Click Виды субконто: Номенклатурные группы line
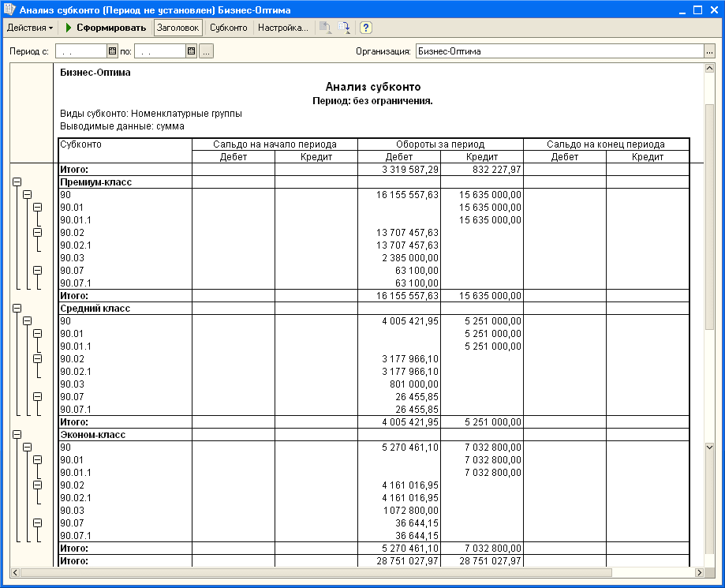The width and height of the screenshot is (725, 588). [151, 114]
